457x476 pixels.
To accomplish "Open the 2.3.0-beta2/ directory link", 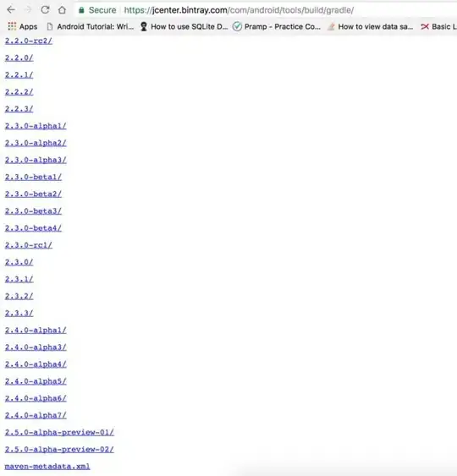I will click(33, 194).
